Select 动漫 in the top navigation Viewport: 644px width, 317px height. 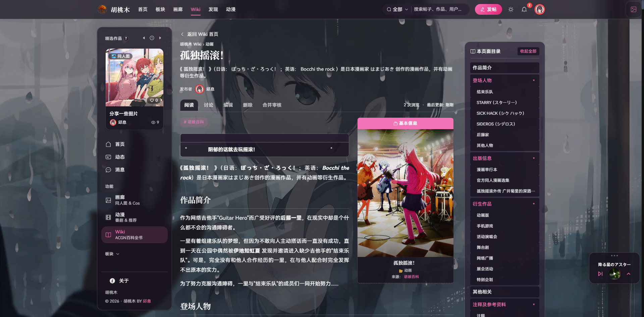[x=231, y=9]
